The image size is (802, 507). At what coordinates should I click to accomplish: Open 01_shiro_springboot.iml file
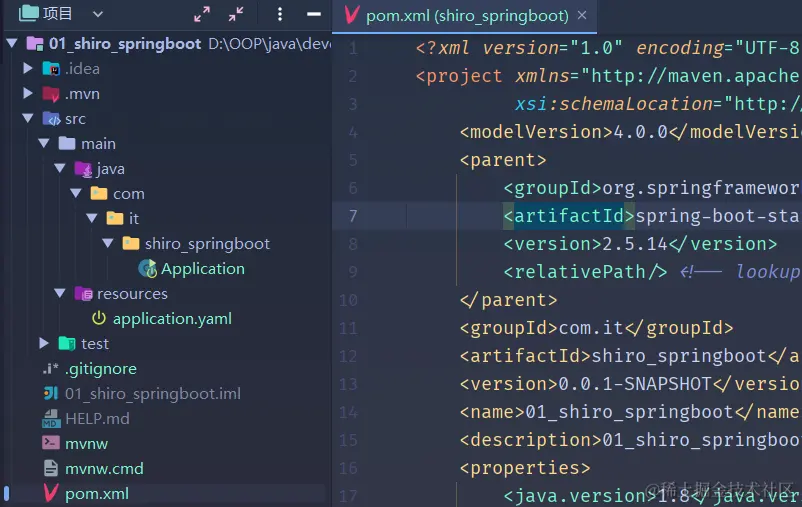click(x=152, y=394)
